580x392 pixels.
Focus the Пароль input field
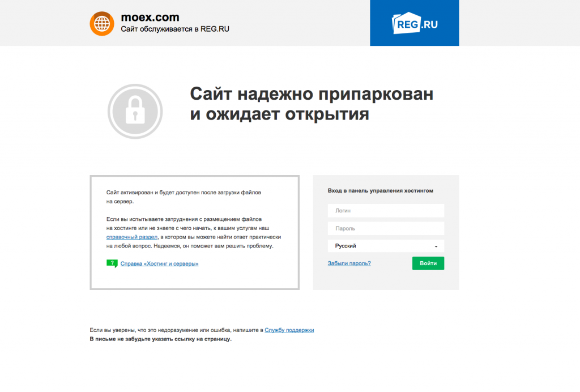pyautogui.click(x=386, y=228)
